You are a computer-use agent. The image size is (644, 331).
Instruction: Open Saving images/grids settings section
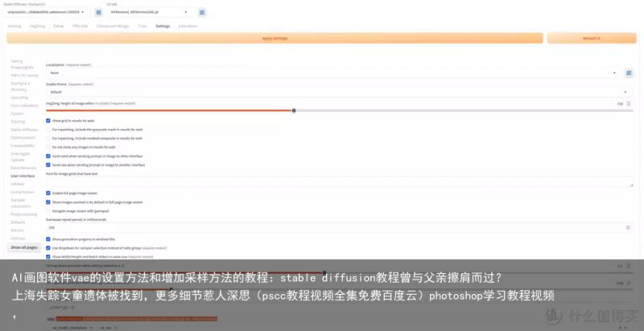coord(23,64)
